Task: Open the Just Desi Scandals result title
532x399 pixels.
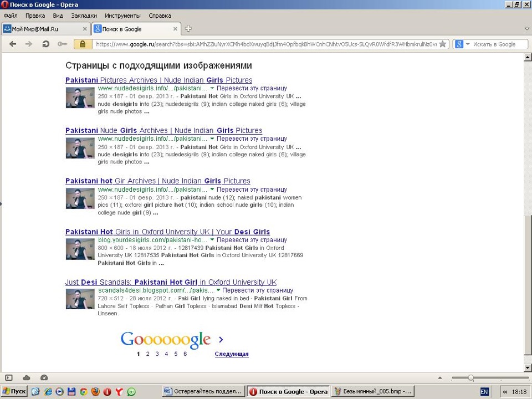Action: 171,282
